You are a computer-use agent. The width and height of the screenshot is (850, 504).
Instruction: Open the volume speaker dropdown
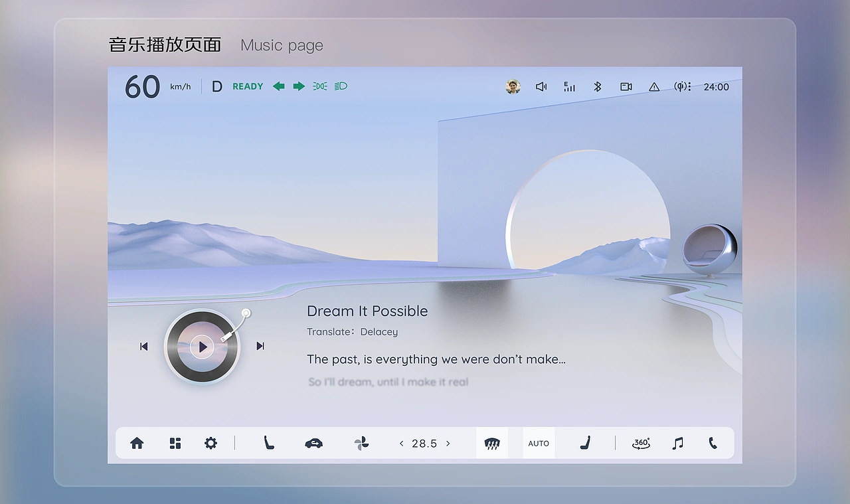pos(541,86)
